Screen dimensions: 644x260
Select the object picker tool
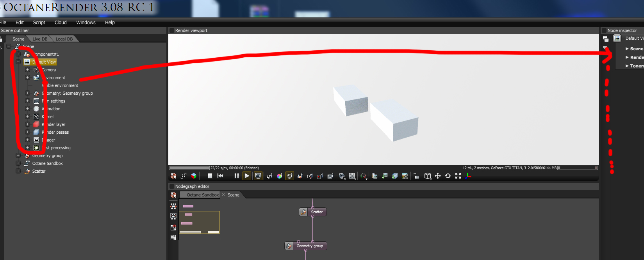pos(300,176)
